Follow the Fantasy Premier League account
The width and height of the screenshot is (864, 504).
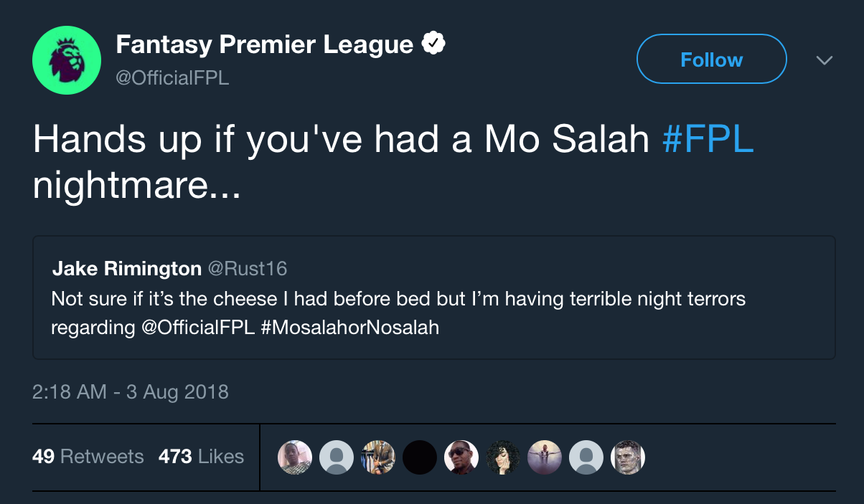point(711,60)
